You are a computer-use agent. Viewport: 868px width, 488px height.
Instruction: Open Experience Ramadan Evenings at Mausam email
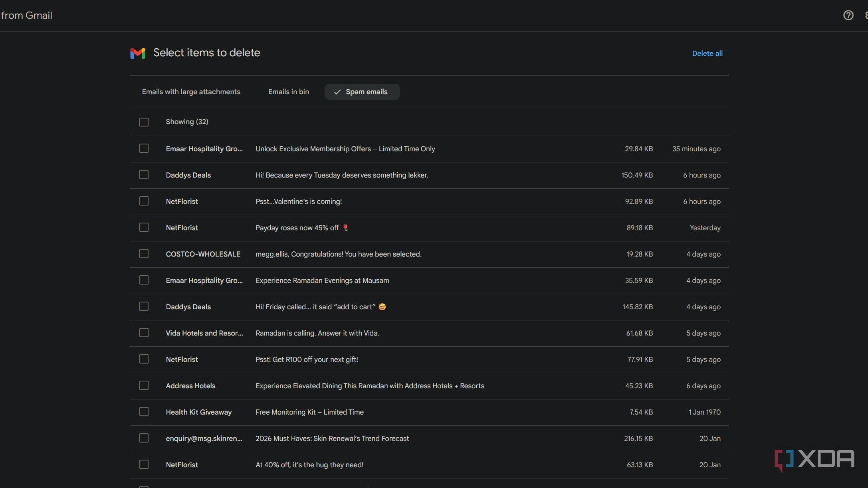[x=322, y=281]
